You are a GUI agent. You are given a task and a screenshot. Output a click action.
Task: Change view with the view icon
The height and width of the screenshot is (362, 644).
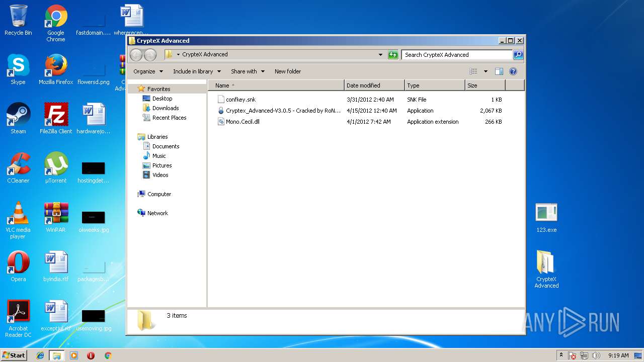(473, 71)
